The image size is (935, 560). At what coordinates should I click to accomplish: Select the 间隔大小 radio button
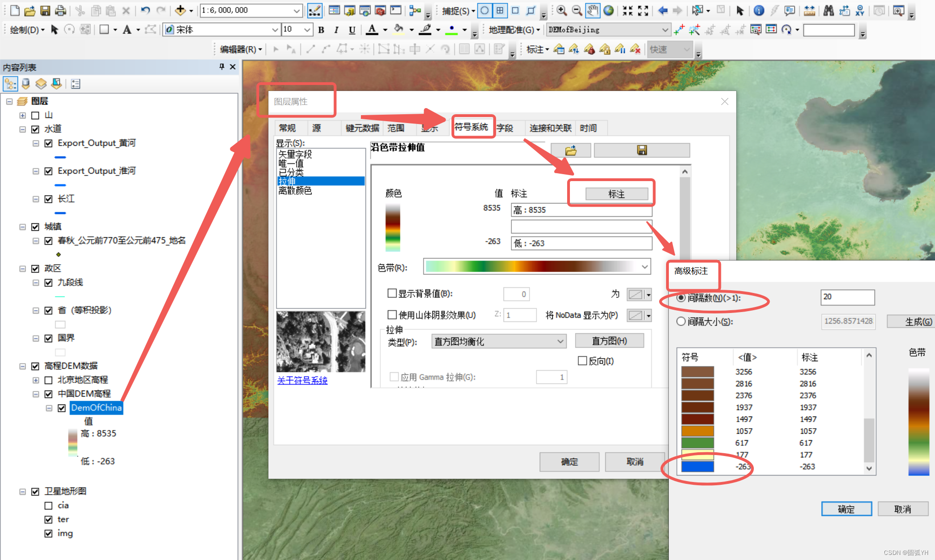click(x=681, y=321)
